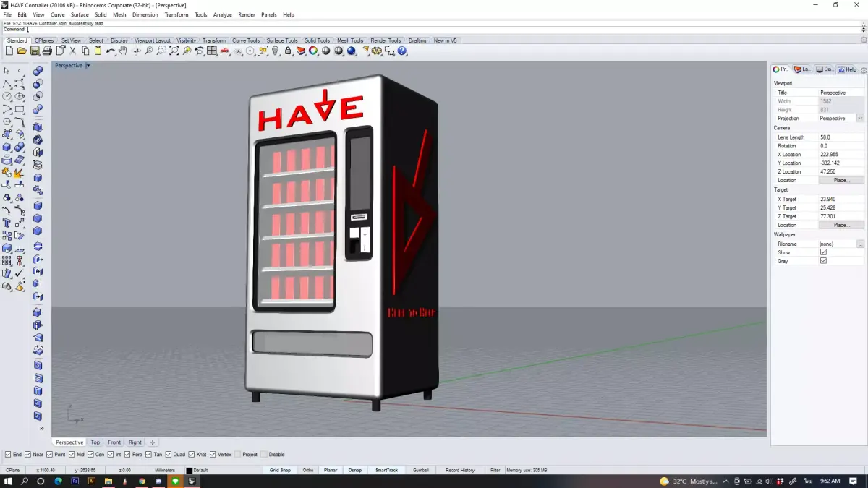Open the Solid menu in the menu bar

tap(101, 14)
